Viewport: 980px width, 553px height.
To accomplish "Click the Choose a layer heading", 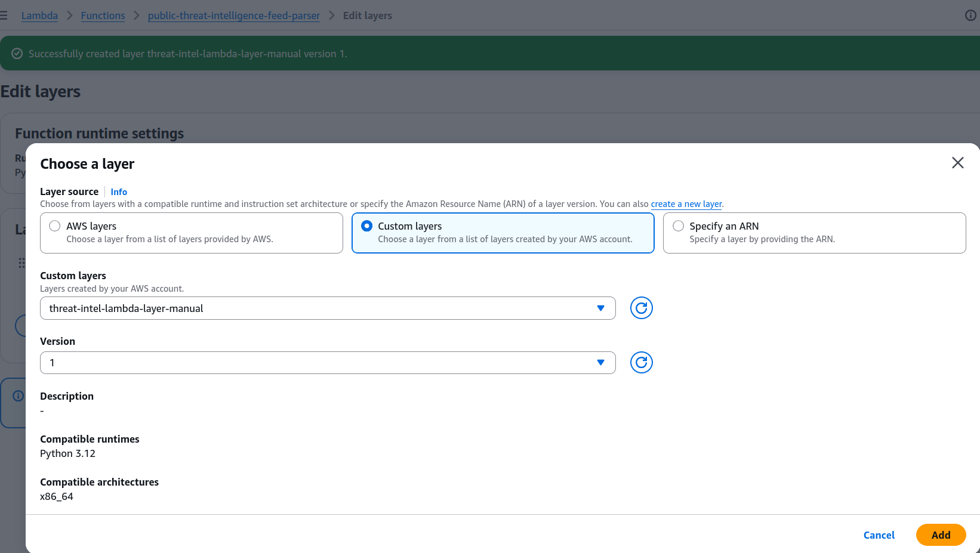I will click(87, 164).
